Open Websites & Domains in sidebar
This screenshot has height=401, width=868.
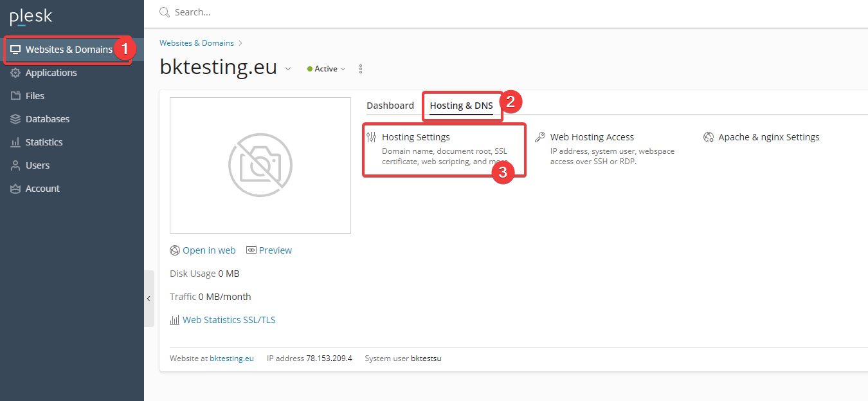68,50
